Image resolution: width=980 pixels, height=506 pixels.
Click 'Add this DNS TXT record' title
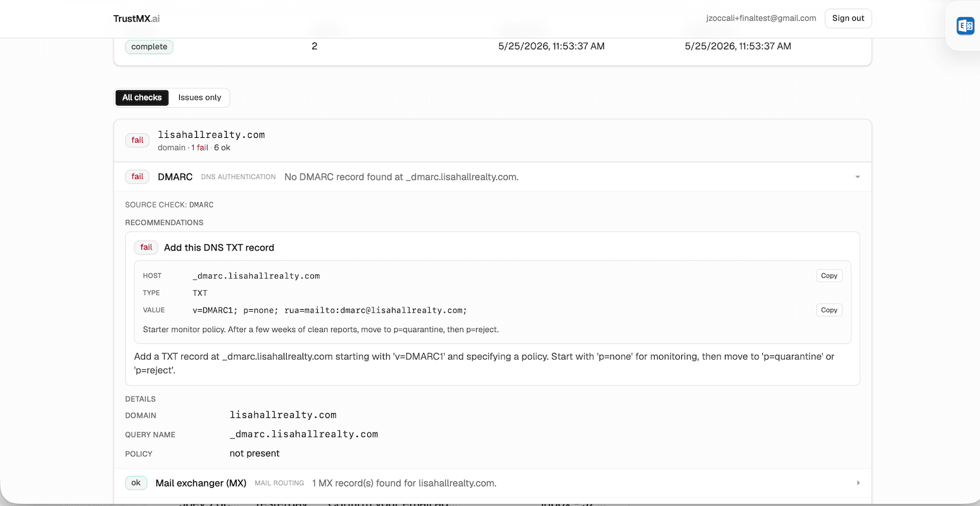[x=219, y=248]
